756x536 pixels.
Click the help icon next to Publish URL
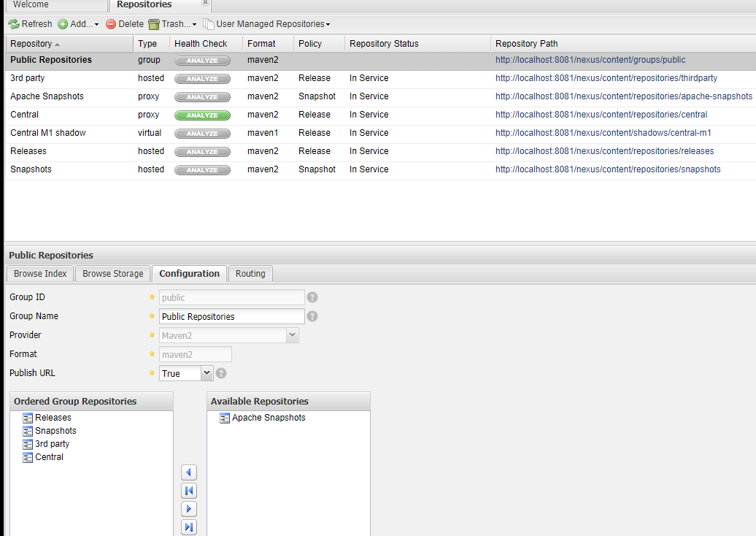pyautogui.click(x=221, y=373)
